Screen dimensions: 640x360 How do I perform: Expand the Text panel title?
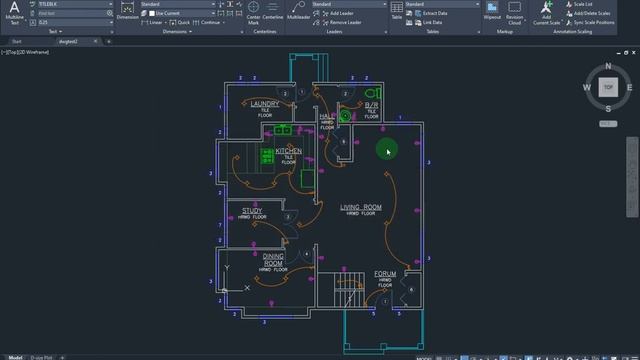point(56,31)
